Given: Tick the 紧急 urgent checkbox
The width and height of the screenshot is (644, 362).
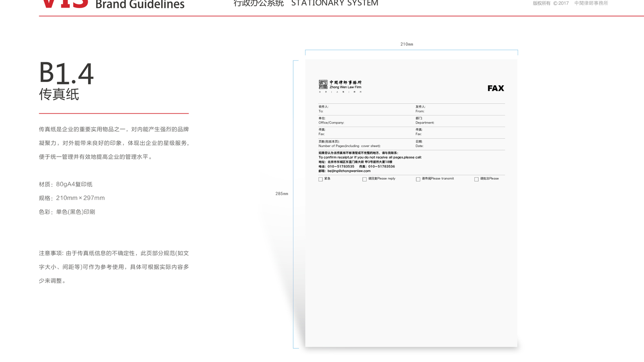Looking at the screenshot, I should 321,179.
